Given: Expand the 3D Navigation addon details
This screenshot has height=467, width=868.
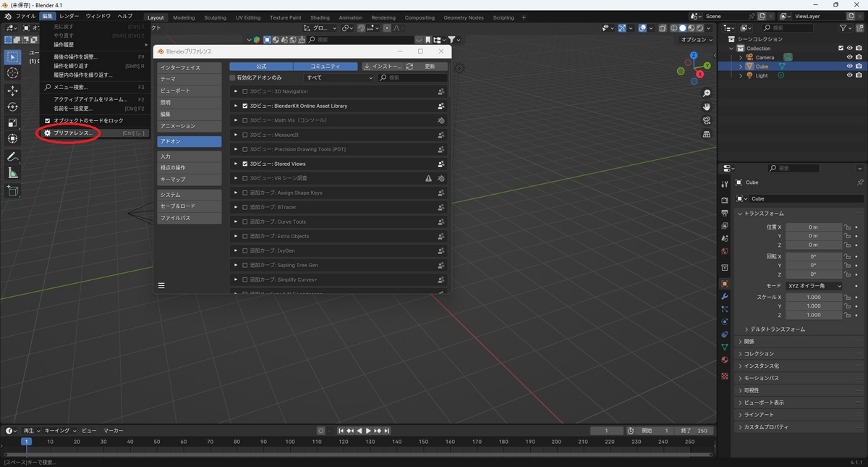Looking at the screenshot, I should tap(236, 91).
